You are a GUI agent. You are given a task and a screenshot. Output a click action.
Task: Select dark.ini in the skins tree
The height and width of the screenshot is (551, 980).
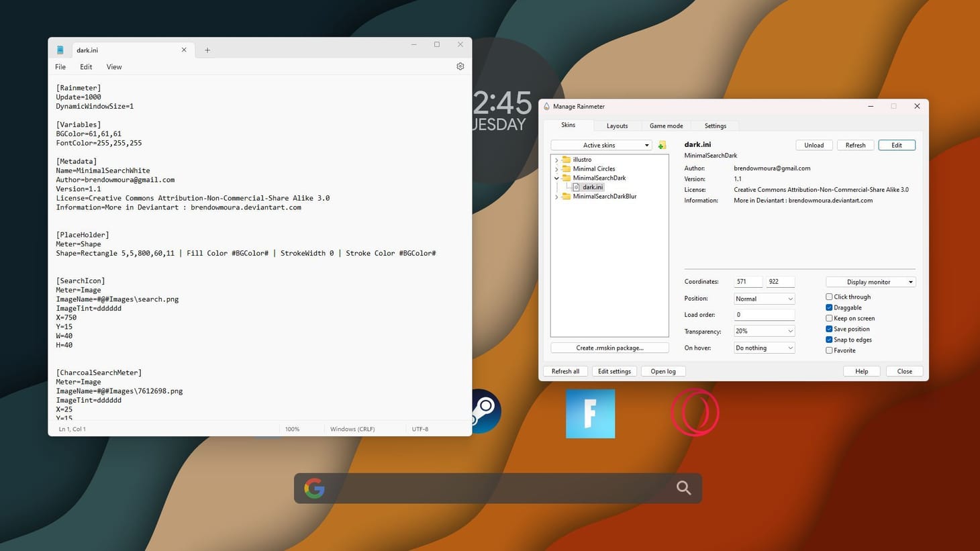(591, 187)
